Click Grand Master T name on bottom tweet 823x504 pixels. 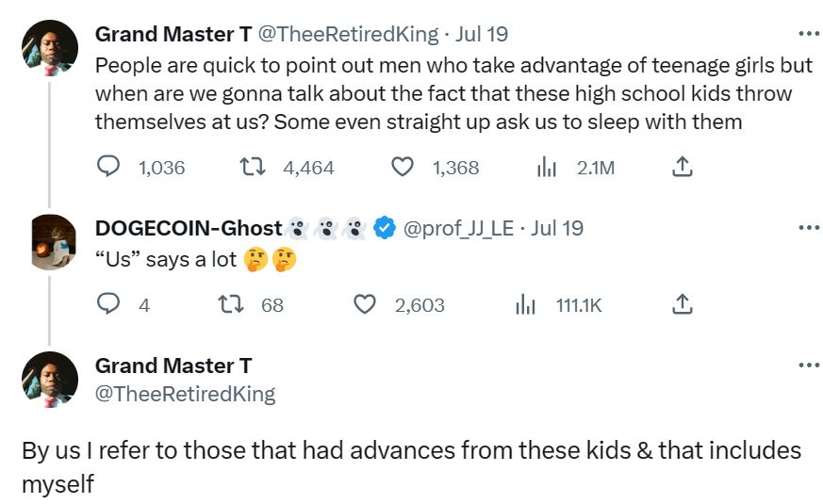[x=173, y=366]
